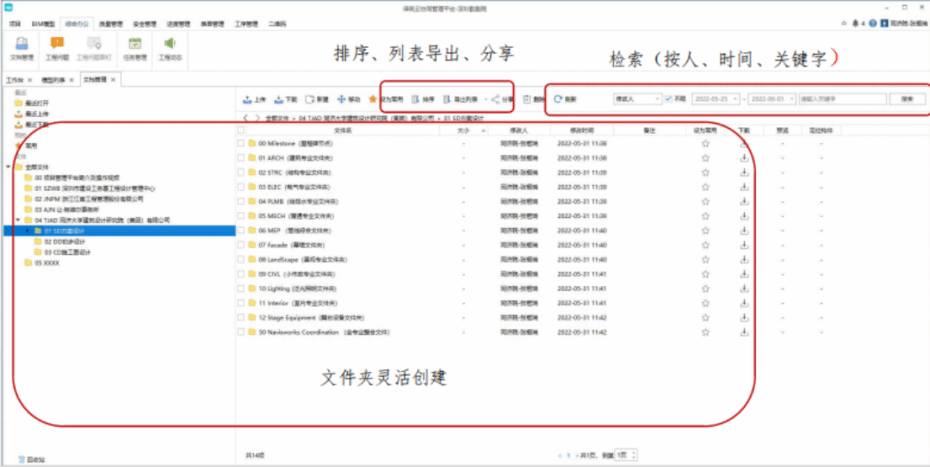Check the 09 CIVL folder checkbox
The image size is (930, 467).
pos(241,274)
